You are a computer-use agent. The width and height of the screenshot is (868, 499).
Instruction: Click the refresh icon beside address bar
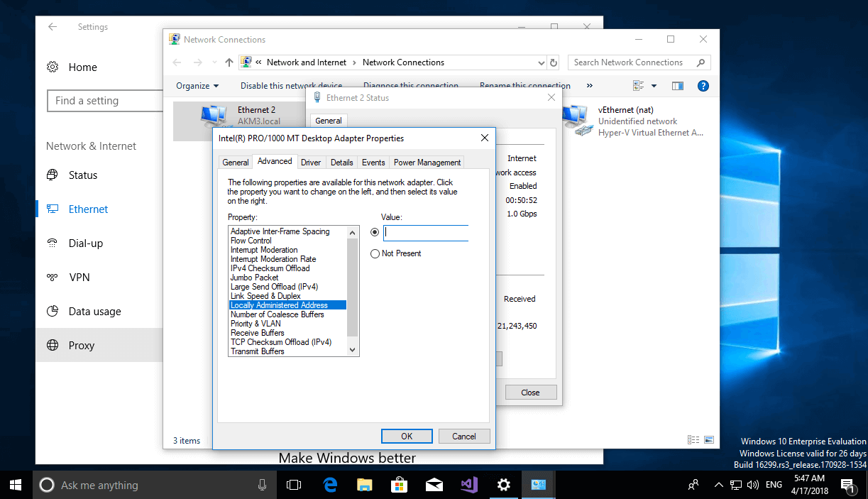554,62
